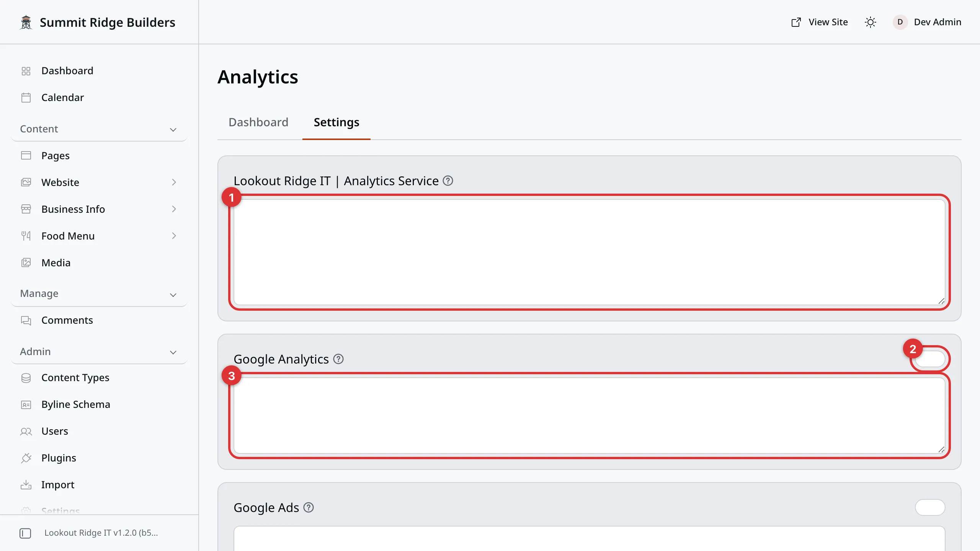The image size is (980, 551).
Task: Open Byline Schema in the sidebar
Action: 100,404
